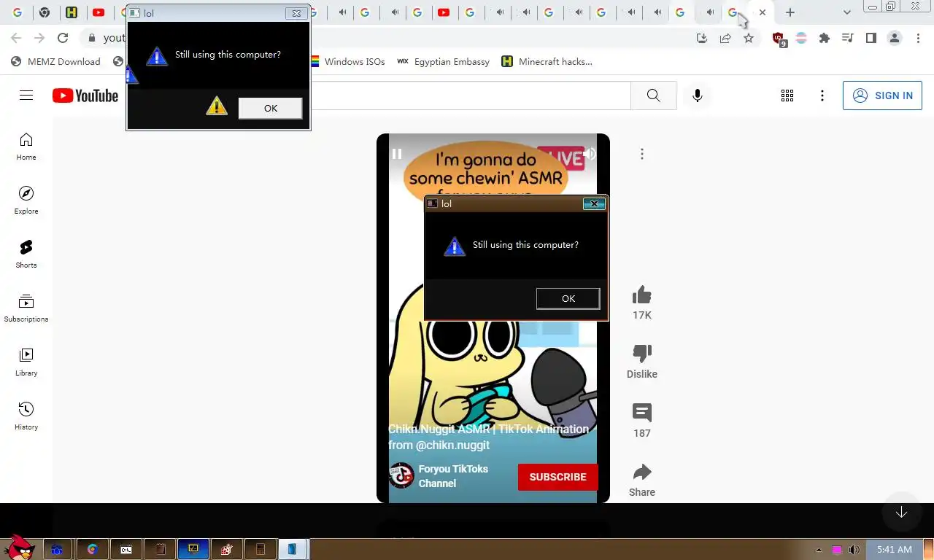Open YouTube settings three-dot menu
Image resolution: width=934 pixels, height=560 pixels.
(822, 96)
